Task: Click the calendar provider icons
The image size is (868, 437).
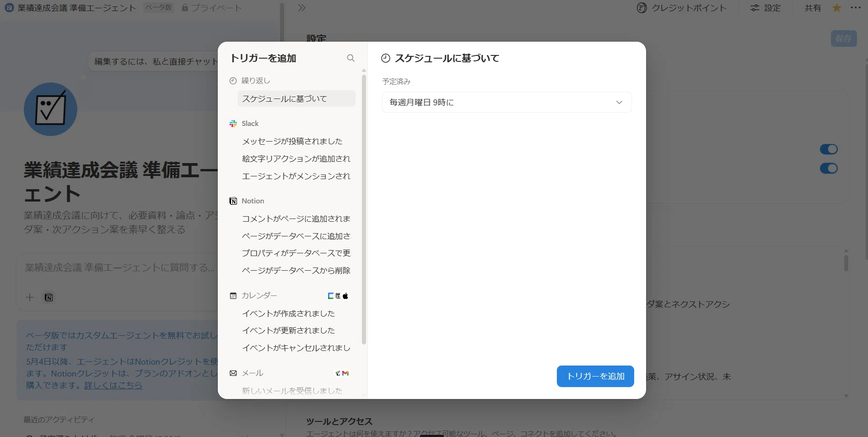Action: click(338, 296)
